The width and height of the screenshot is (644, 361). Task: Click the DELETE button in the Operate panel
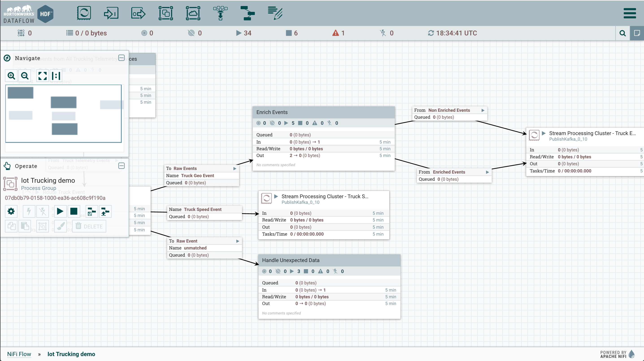tap(89, 226)
